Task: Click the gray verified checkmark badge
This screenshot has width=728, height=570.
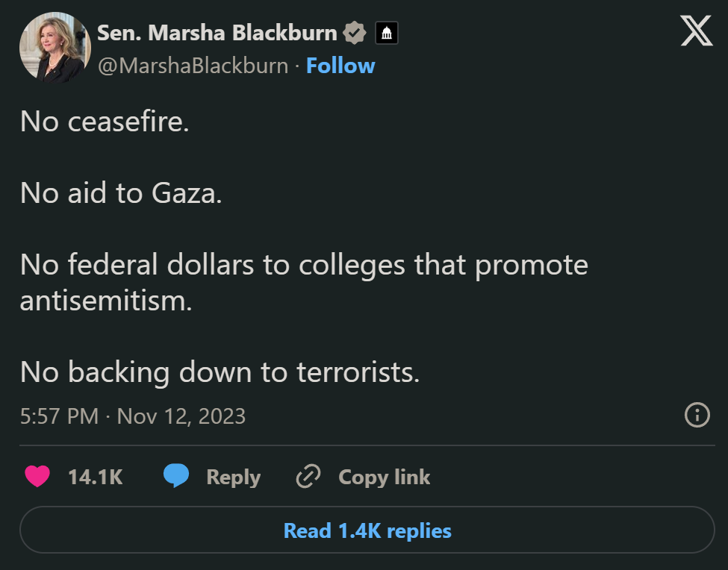Action: click(x=354, y=33)
